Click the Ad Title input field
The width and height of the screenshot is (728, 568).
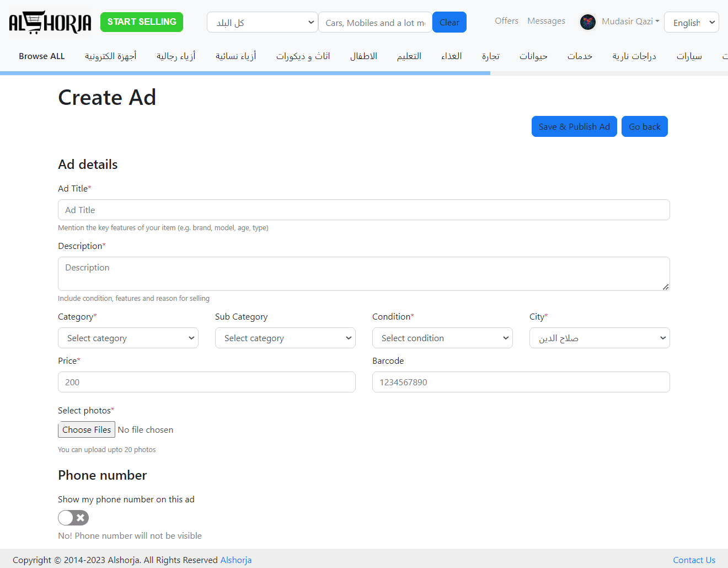(364, 210)
